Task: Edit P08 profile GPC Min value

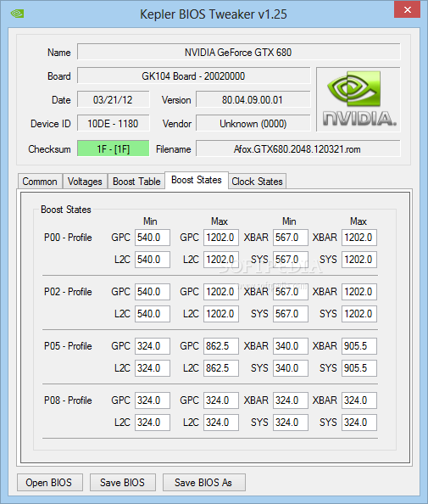Action: coord(153,400)
